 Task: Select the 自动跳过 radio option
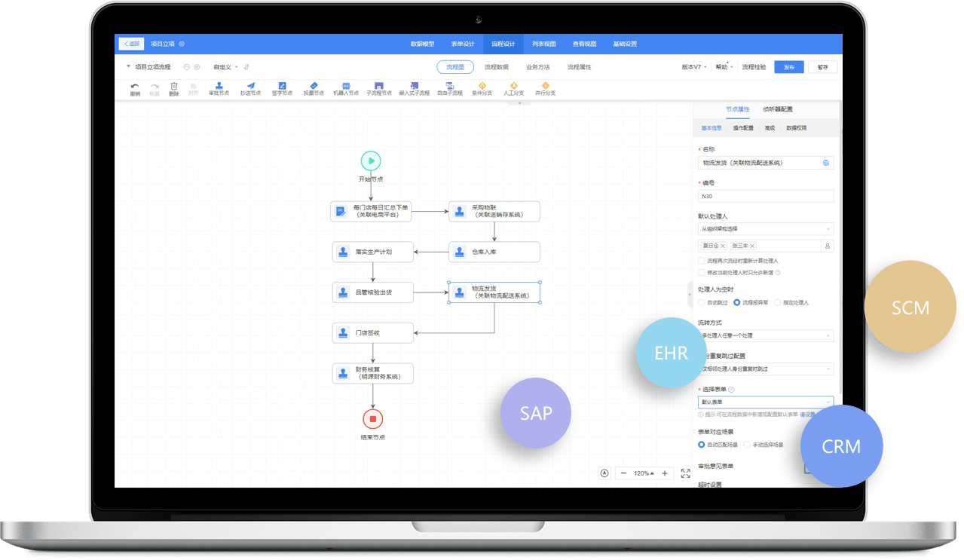702,302
